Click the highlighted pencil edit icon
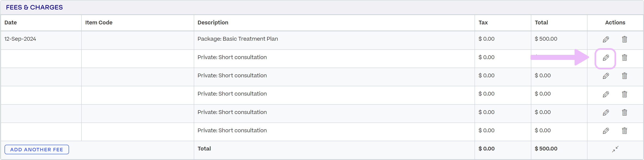 point(605,58)
